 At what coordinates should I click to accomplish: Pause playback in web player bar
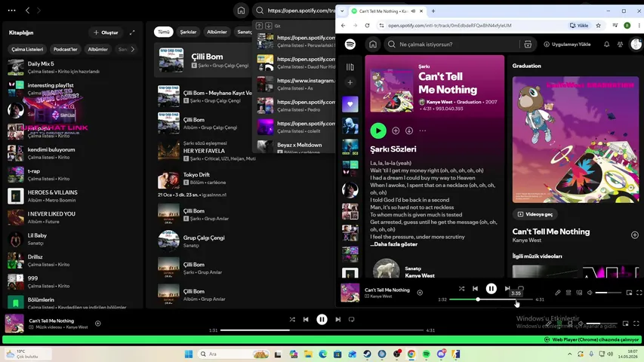coord(491,289)
